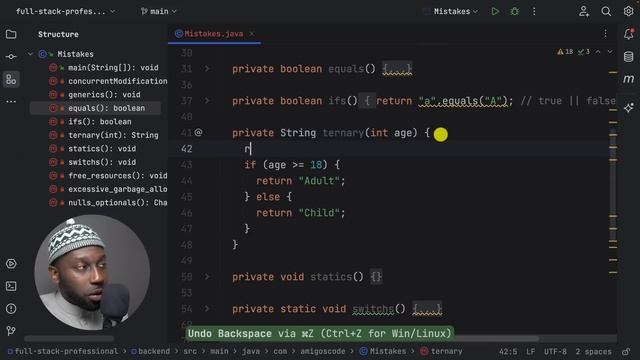640x360 pixels.
Task: Toggle the read-only lock icon
Action: (625, 351)
